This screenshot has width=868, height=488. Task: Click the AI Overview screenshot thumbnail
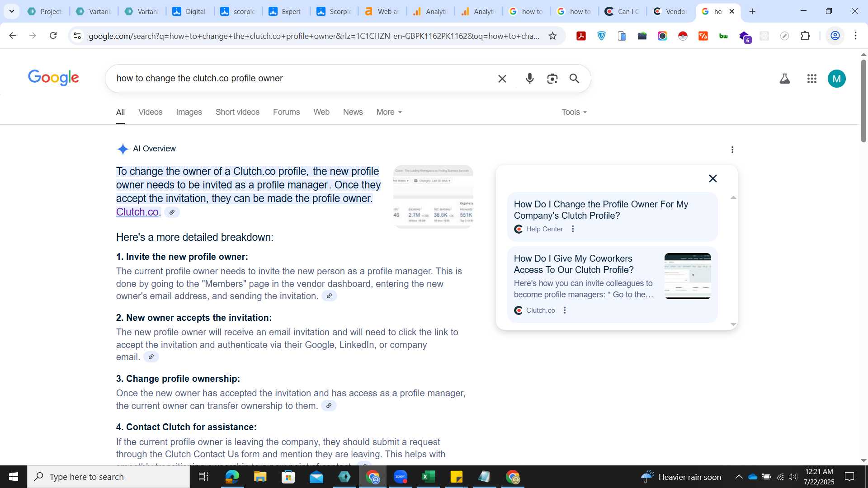click(x=433, y=197)
